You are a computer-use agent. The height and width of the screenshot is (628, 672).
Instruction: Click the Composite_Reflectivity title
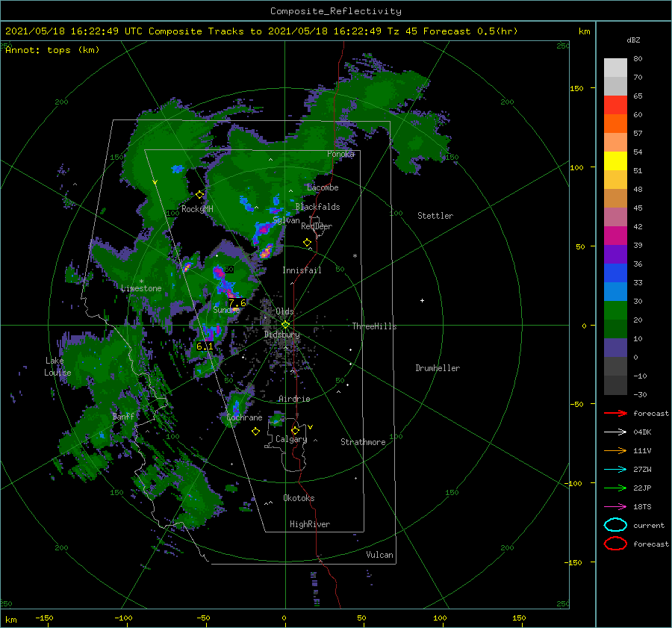click(x=336, y=11)
